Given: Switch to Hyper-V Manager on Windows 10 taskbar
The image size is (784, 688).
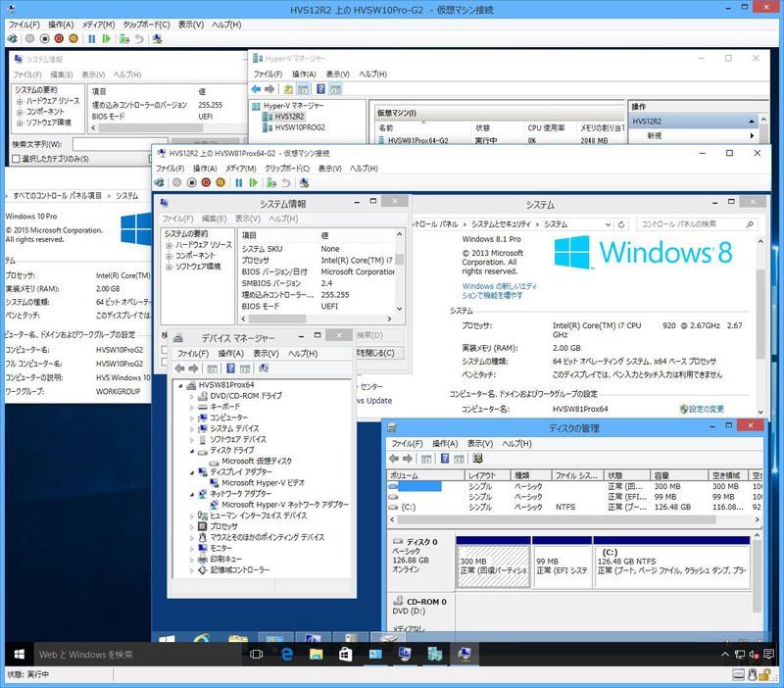Looking at the screenshot, I should [434, 654].
